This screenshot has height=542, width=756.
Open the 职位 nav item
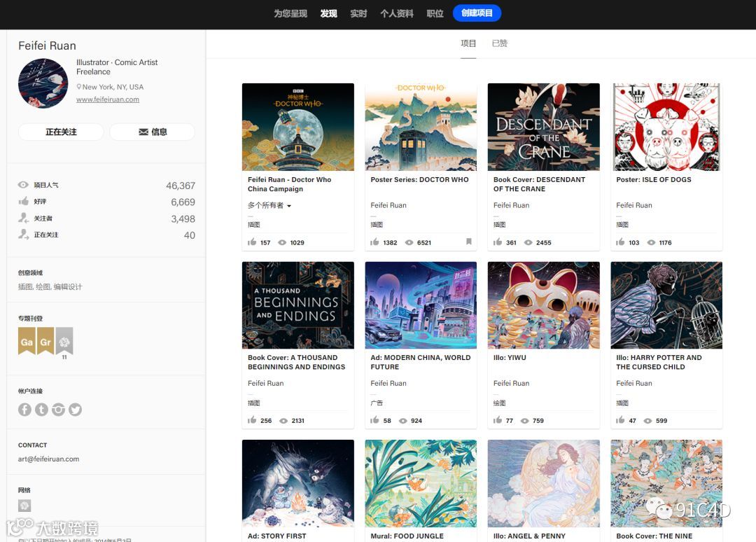pos(435,13)
